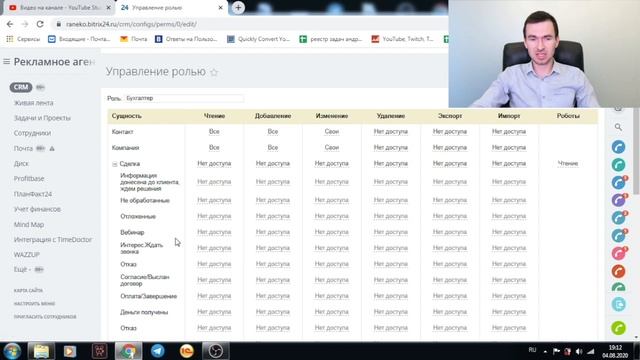Click the orange call icon in right panel
Image resolution: width=640 pixels, height=360 pixels.
618,271
